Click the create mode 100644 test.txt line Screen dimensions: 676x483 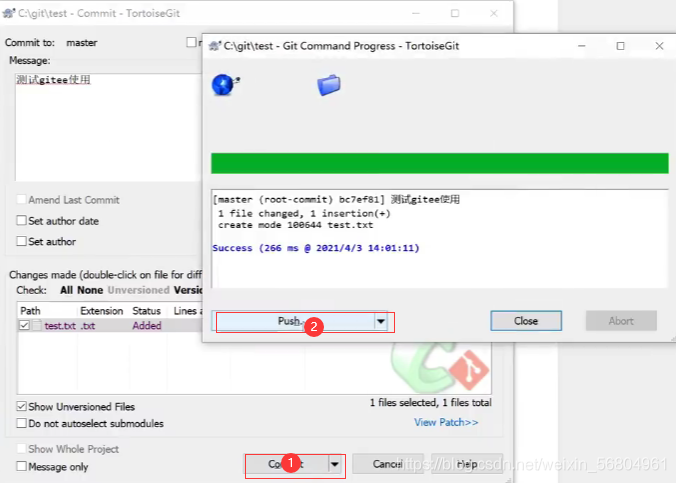coord(295,225)
